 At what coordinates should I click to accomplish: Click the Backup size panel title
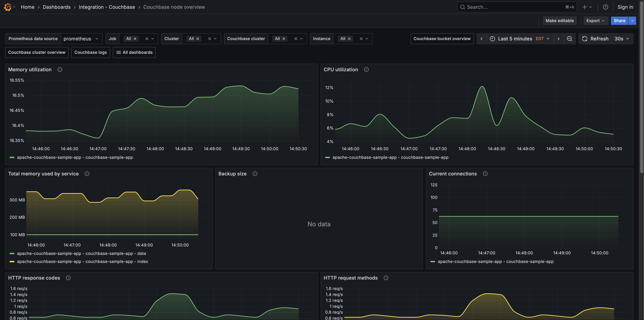[x=232, y=174]
